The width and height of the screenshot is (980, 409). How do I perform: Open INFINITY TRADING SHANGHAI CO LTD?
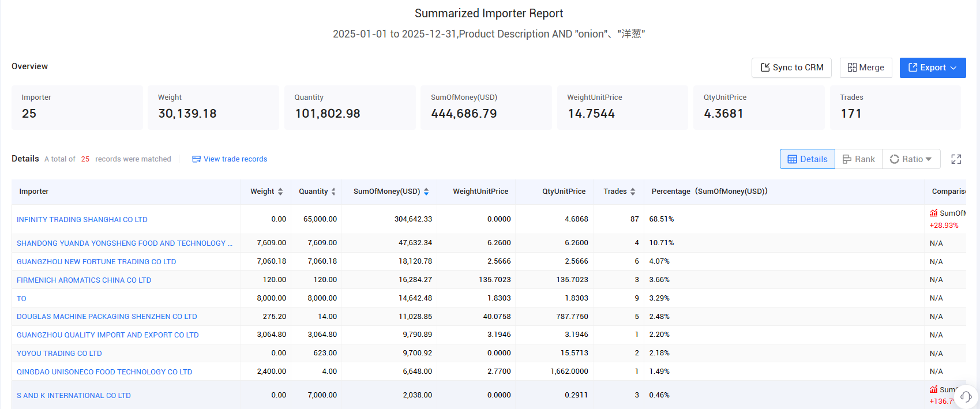pos(82,220)
